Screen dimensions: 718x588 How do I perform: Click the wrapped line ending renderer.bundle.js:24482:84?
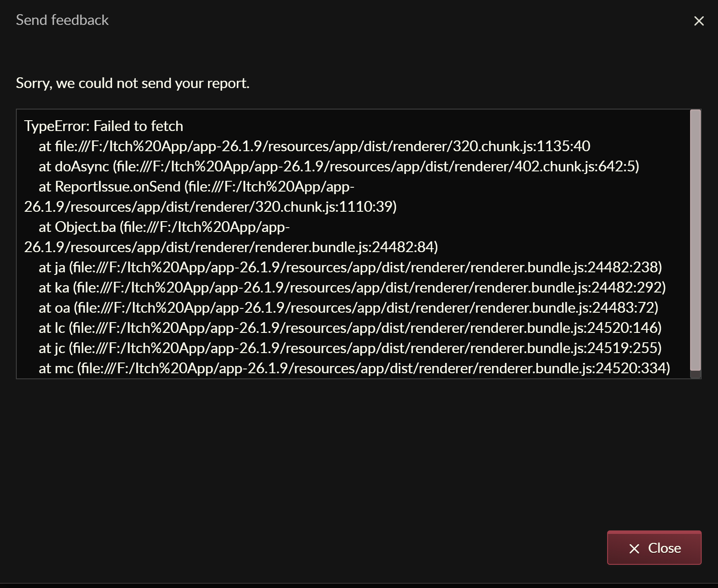pos(231,247)
